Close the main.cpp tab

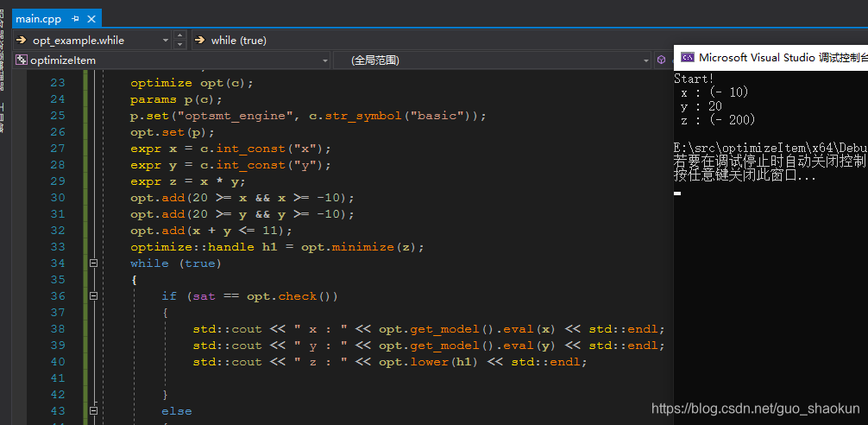[x=91, y=19]
